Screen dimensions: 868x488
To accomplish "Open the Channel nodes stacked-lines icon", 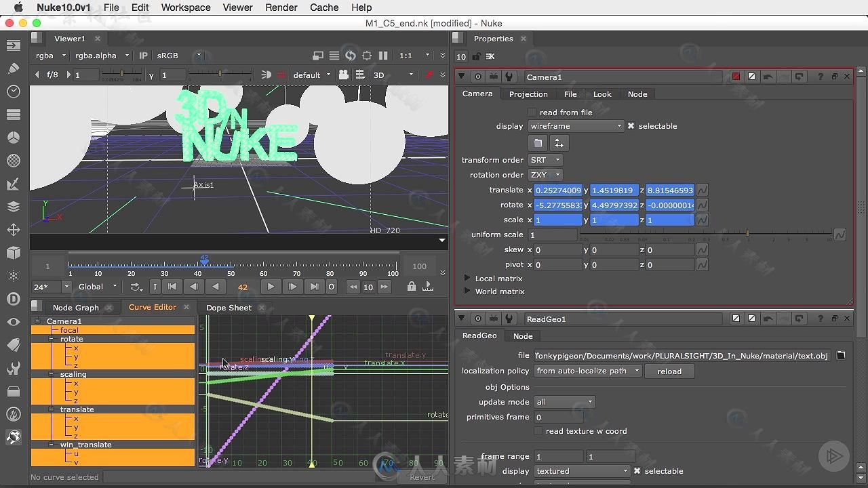I will tap(13, 115).
